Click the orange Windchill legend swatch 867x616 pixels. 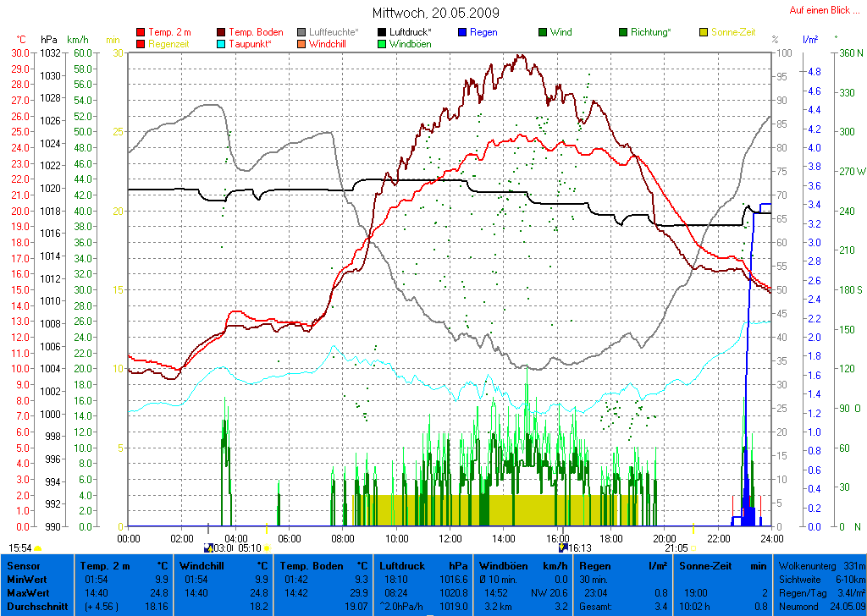click(x=302, y=43)
